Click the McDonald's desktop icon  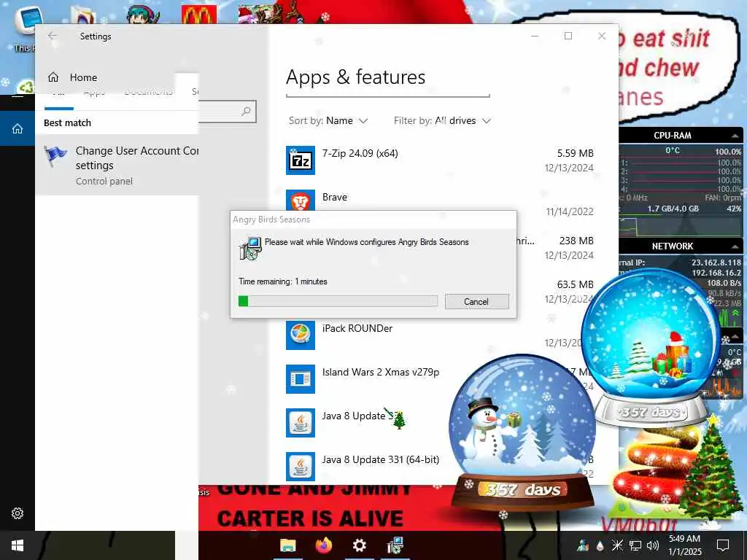pyautogui.click(x=199, y=15)
